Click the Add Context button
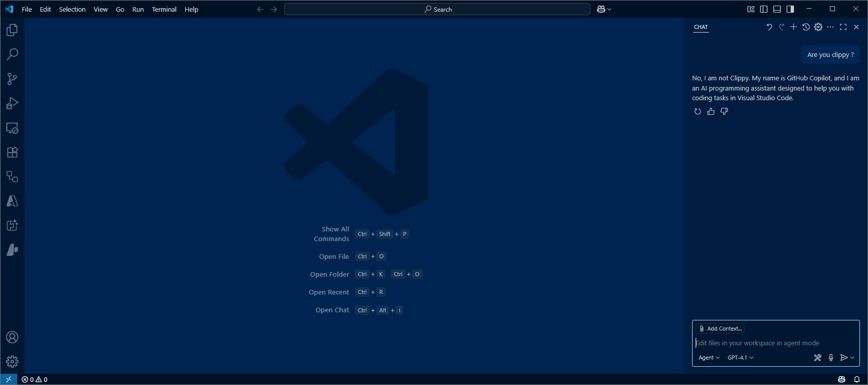Screen dimensions: 868x385 (721, 329)
